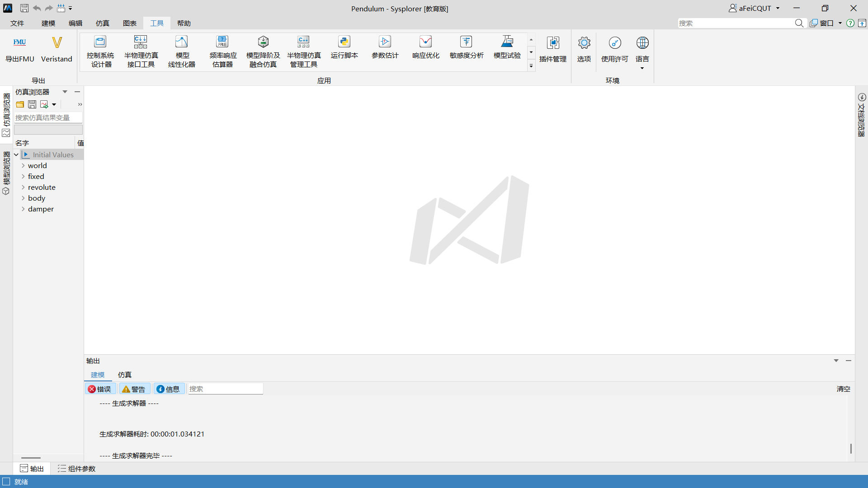Click the top-right 搜索 search box

[x=737, y=23]
